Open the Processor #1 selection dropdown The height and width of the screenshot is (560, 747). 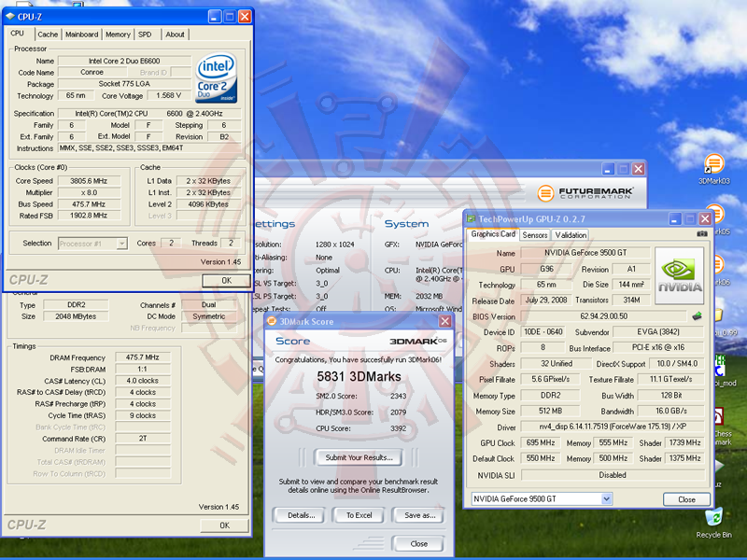coord(92,244)
